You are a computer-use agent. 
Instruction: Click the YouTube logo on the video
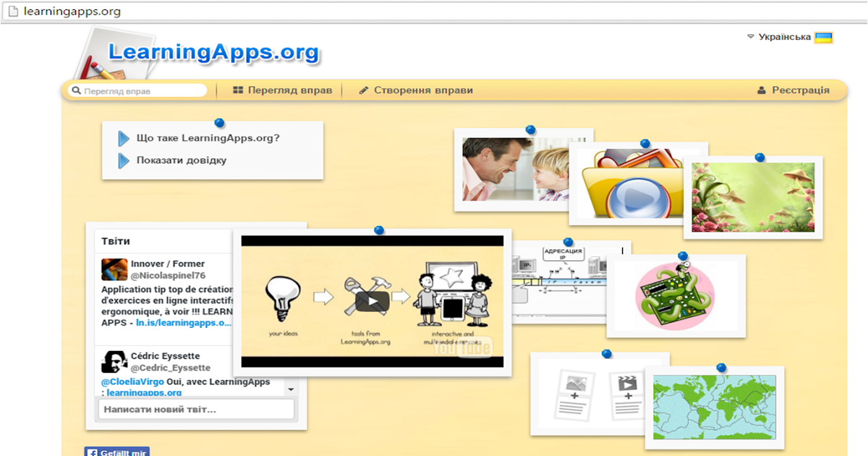coord(462,347)
